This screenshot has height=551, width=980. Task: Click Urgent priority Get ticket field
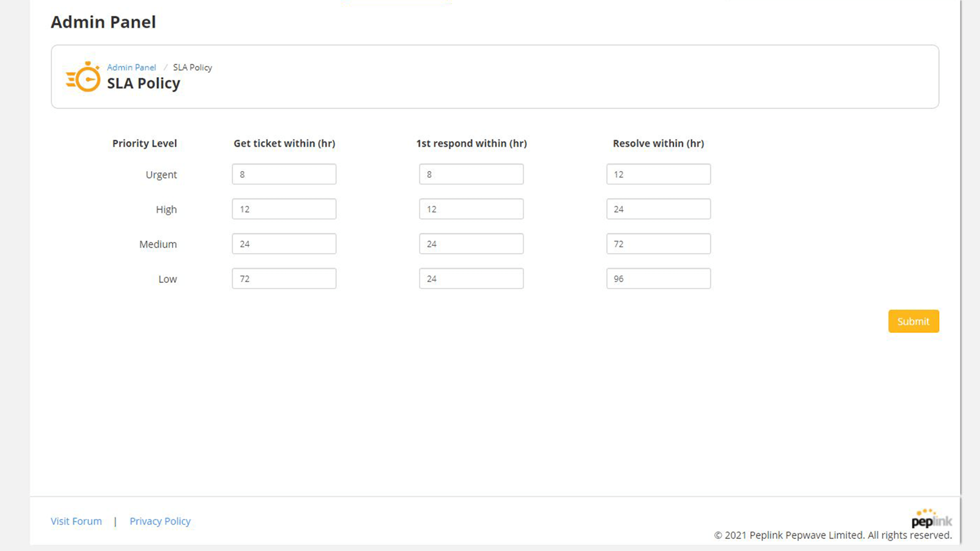click(284, 173)
